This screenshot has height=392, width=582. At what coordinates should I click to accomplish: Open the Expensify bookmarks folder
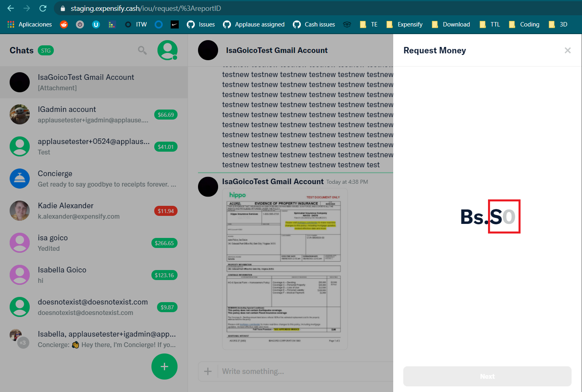(x=404, y=24)
